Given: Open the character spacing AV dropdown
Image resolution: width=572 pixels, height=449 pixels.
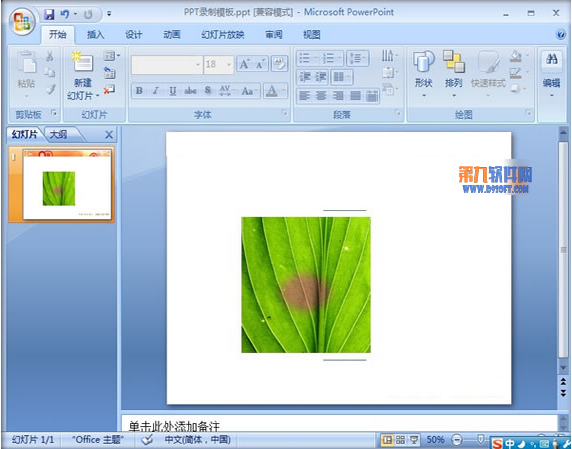Looking at the screenshot, I should pos(227,90).
